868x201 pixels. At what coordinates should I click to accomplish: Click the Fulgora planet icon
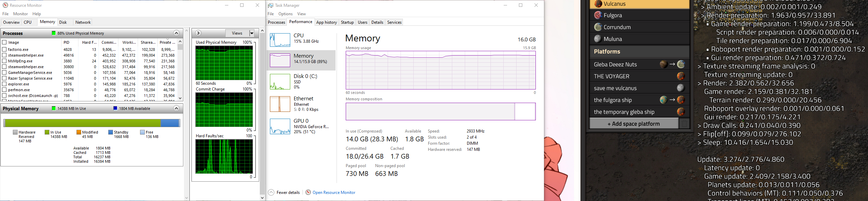pyautogui.click(x=598, y=15)
